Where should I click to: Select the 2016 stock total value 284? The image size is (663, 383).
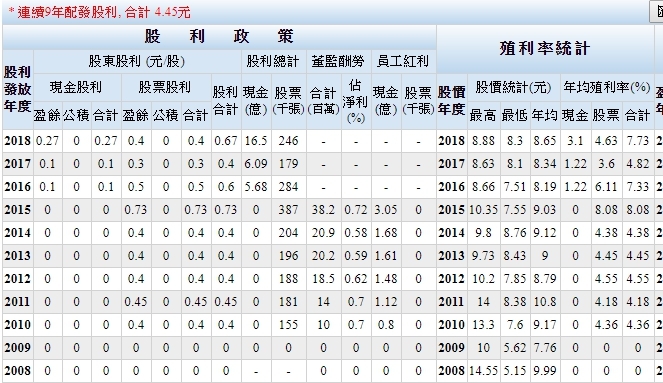tap(288, 187)
